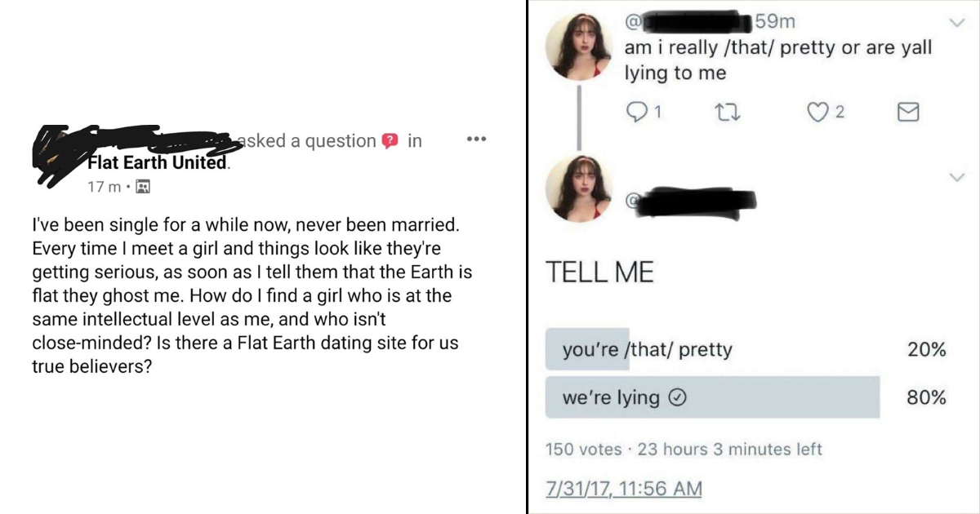
Task: Like the tweet with heart icon
Action: 817,112
